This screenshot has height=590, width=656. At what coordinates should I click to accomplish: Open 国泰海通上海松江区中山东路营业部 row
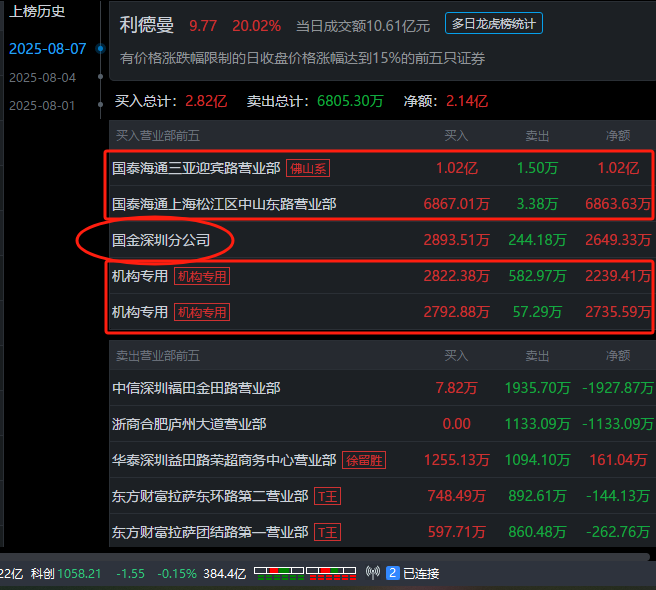coord(381,204)
